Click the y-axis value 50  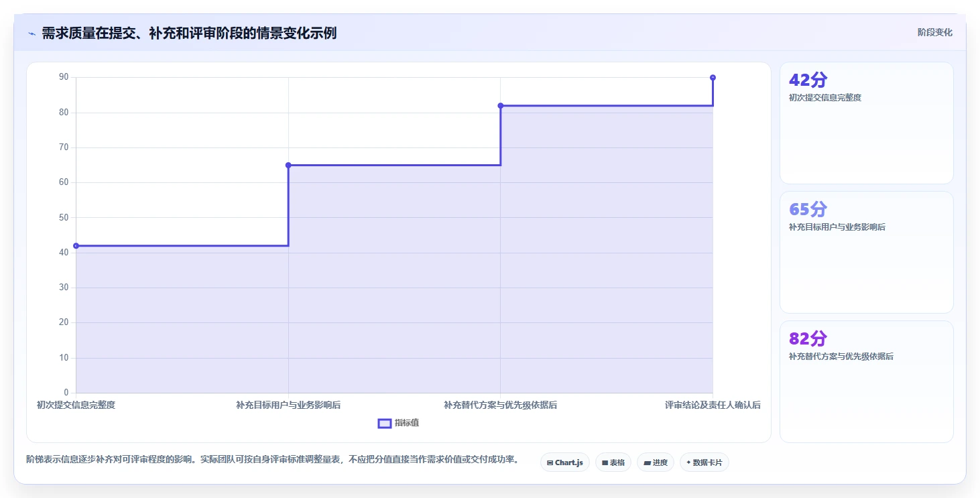click(64, 217)
